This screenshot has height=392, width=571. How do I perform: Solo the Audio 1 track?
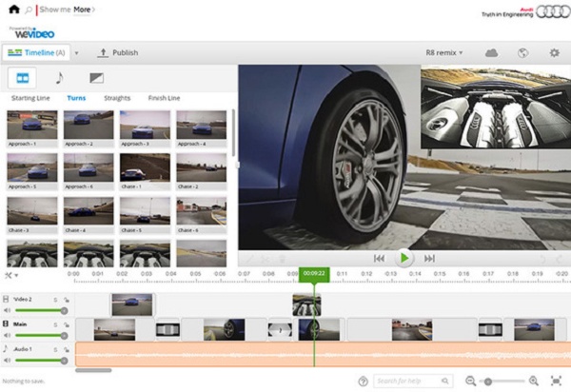pyautogui.click(x=55, y=350)
